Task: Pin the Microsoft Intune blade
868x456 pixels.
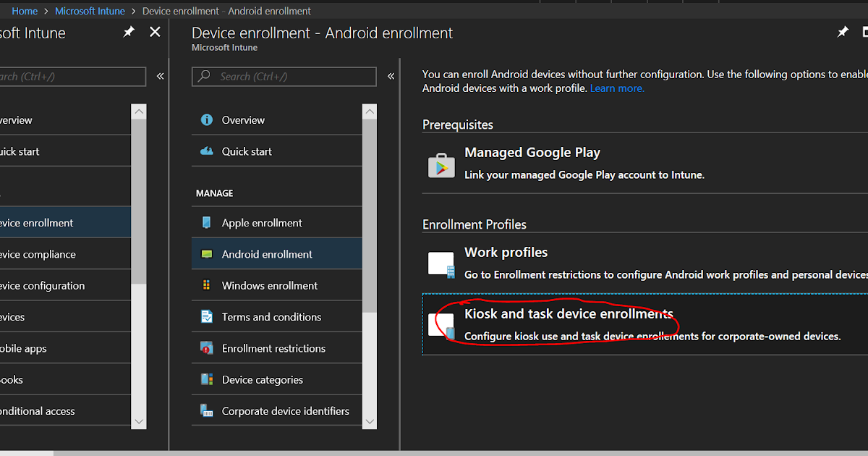Action: tap(128, 32)
